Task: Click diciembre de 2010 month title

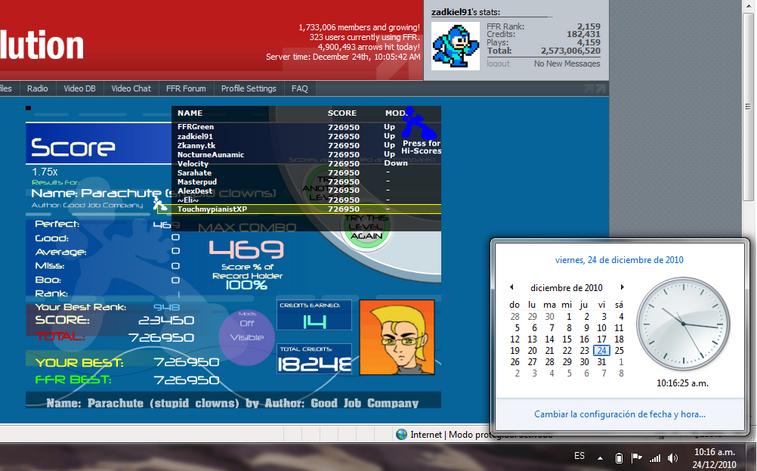Action: click(x=566, y=288)
